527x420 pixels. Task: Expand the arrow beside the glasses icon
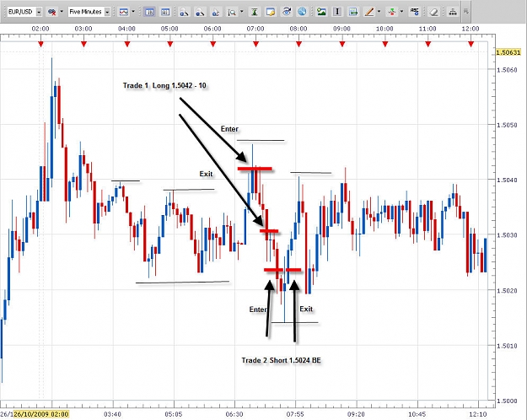62,12
